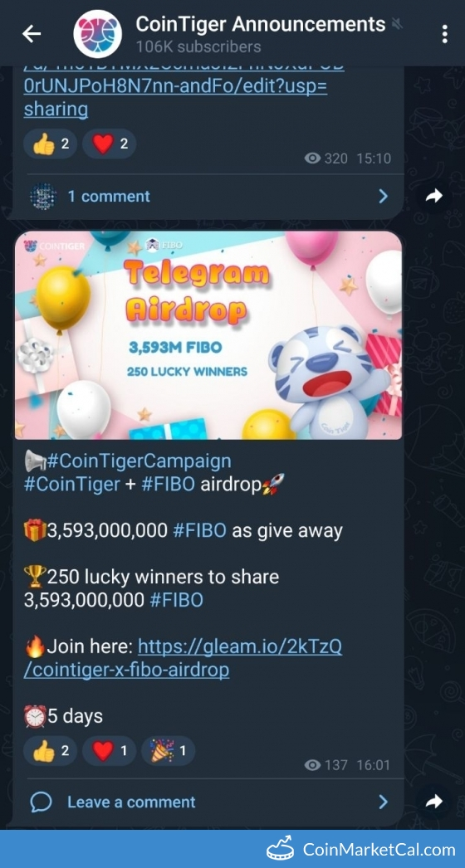The width and height of the screenshot is (465, 868).
Task: Tap the commenter avatar beside 1 comment
Action: coord(43,196)
